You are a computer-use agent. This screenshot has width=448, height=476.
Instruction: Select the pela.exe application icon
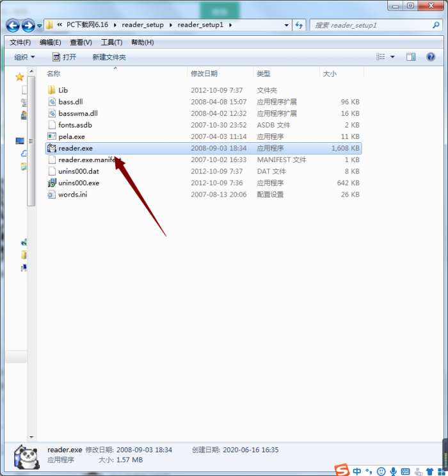(x=52, y=136)
